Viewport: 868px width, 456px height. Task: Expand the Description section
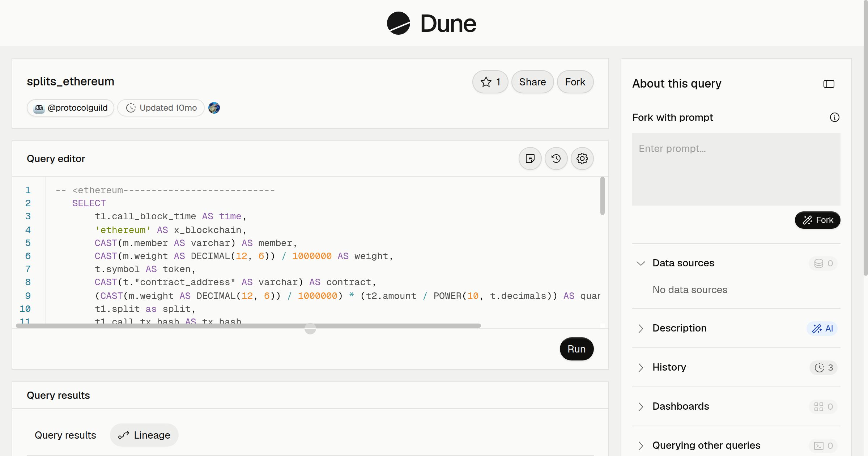[x=641, y=328]
